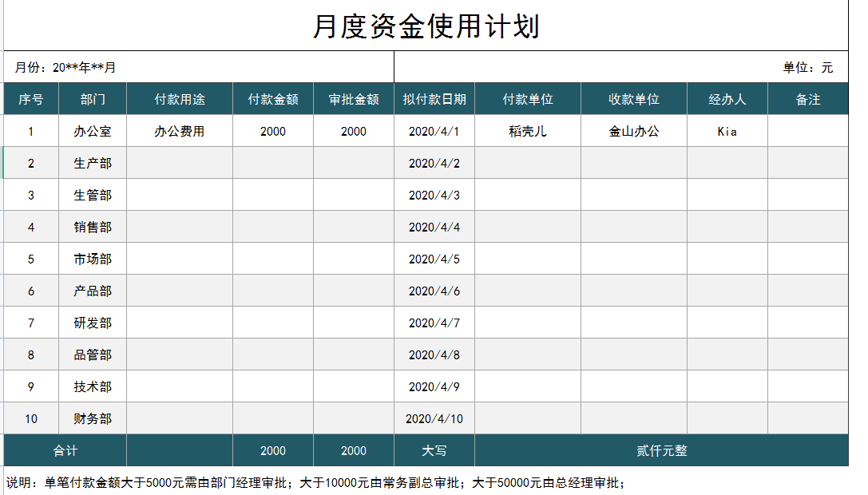Select the 财务部 department cell
Image resolution: width=868 pixels, height=495 pixels.
click(x=91, y=418)
